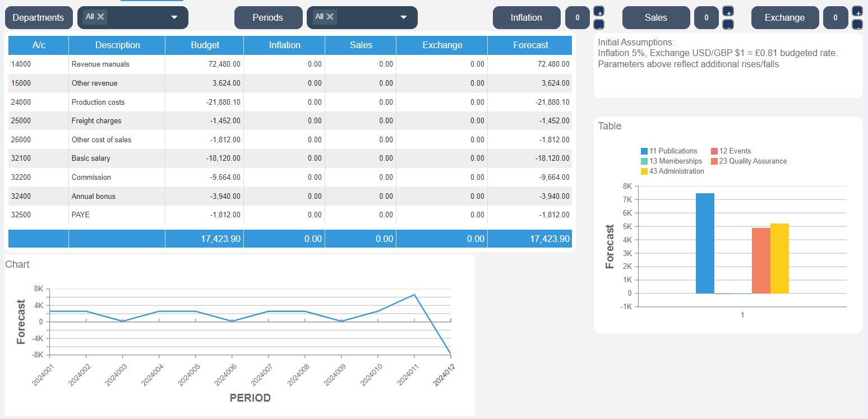Click the blue Publications bar in chart
868x419 pixels.
pyautogui.click(x=705, y=243)
